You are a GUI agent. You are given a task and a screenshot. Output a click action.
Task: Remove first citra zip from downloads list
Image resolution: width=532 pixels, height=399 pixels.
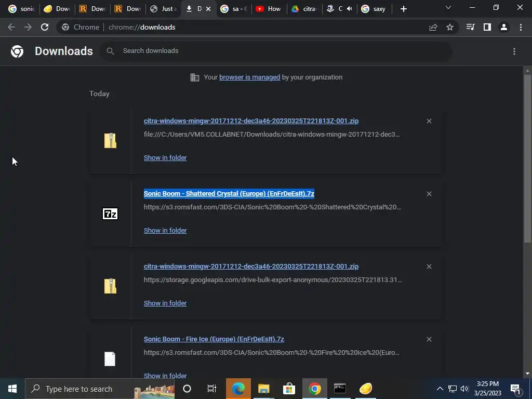point(429,121)
